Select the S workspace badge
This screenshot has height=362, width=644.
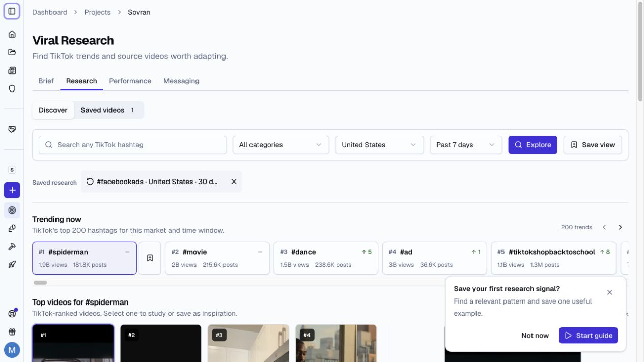pyautogui.click(x=12, y=170)
